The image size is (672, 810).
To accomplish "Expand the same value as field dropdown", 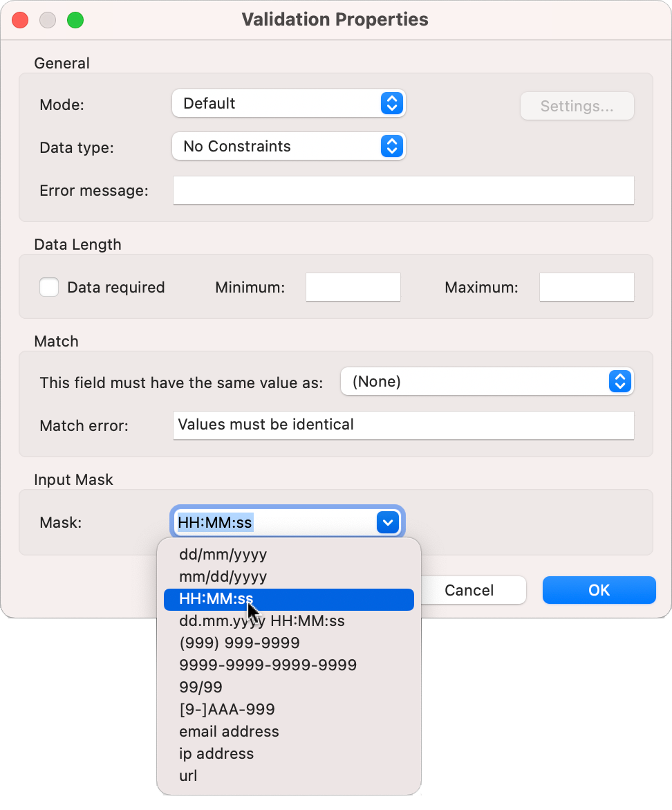I will (x=487, y=382).
